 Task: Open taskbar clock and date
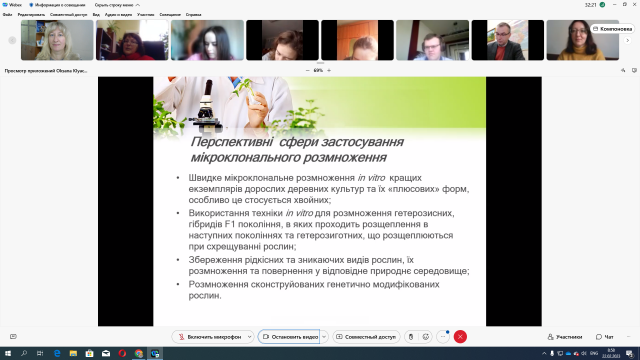click(611, 353)
